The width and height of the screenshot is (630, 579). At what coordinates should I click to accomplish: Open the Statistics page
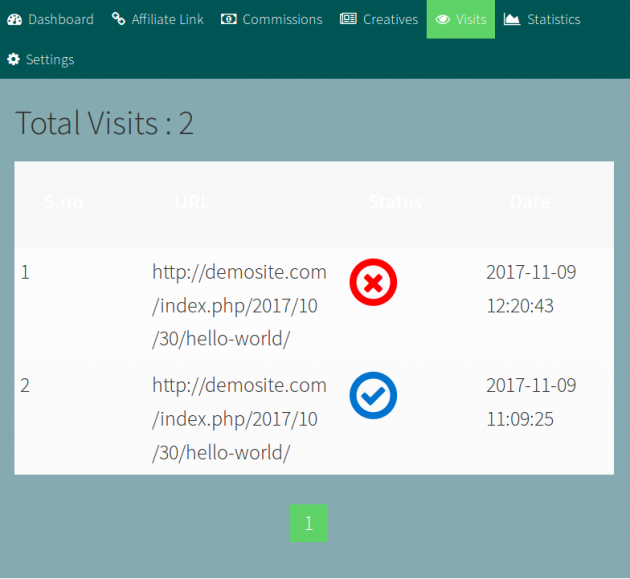(542, 19)
